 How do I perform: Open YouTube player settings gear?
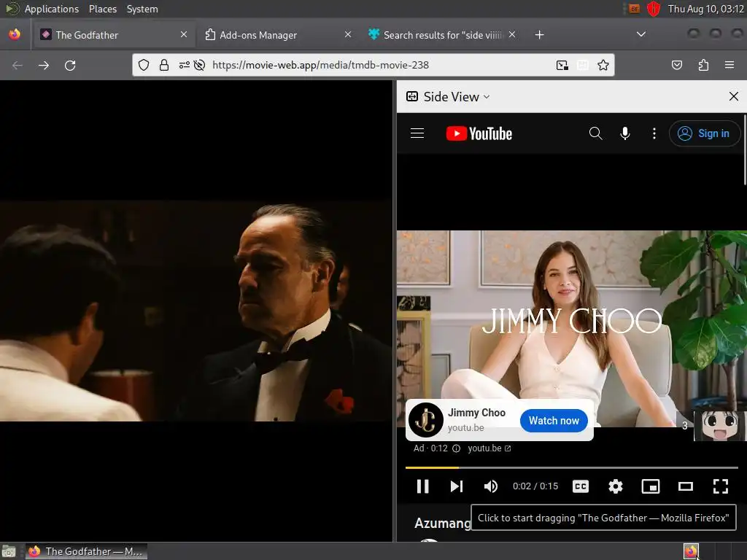click(x=616, y=486)
